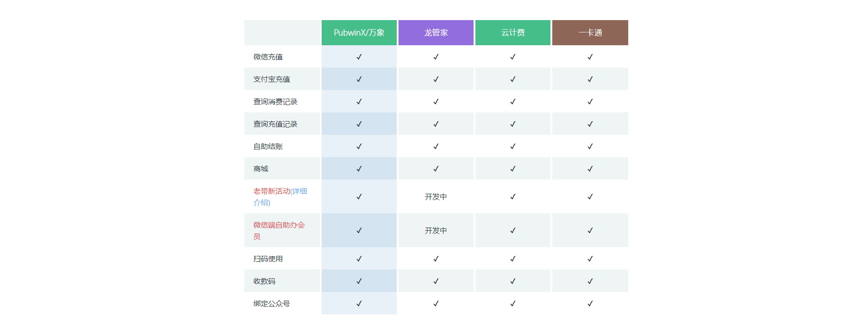
Task: Click 一卡通 checkmark in 绑定公众号 row
Action: tap(590, 303)
